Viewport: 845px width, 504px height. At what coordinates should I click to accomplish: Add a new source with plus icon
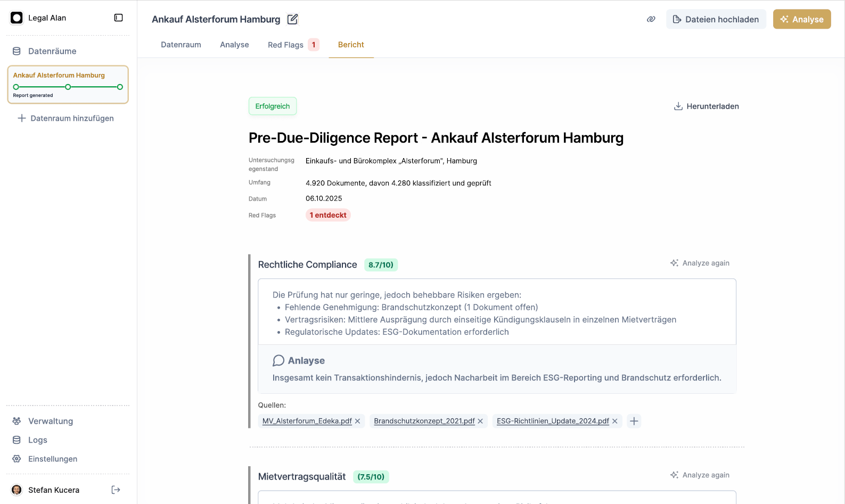tap(634, 421)
